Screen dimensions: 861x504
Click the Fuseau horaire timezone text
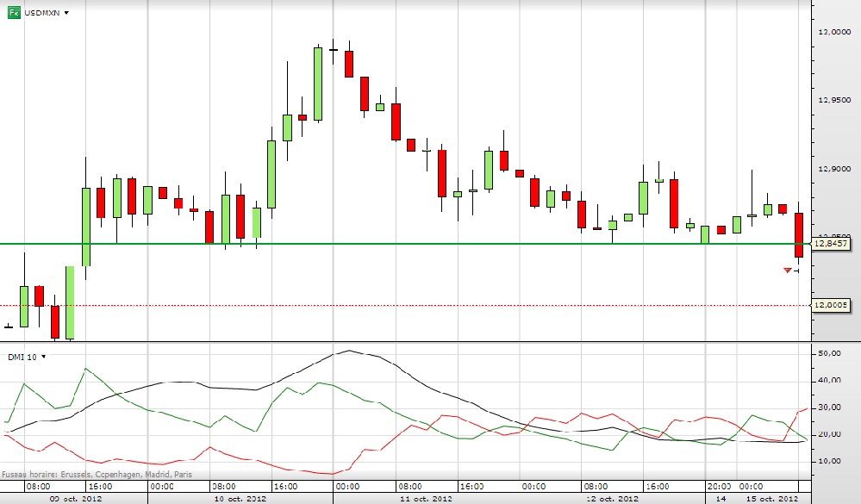coord(97,474)
